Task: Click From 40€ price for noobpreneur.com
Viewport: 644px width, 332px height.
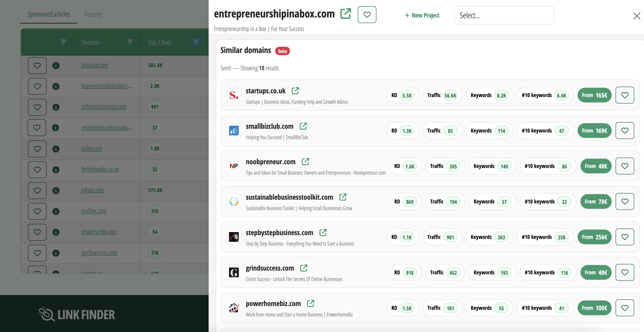Action: (596, 166)
